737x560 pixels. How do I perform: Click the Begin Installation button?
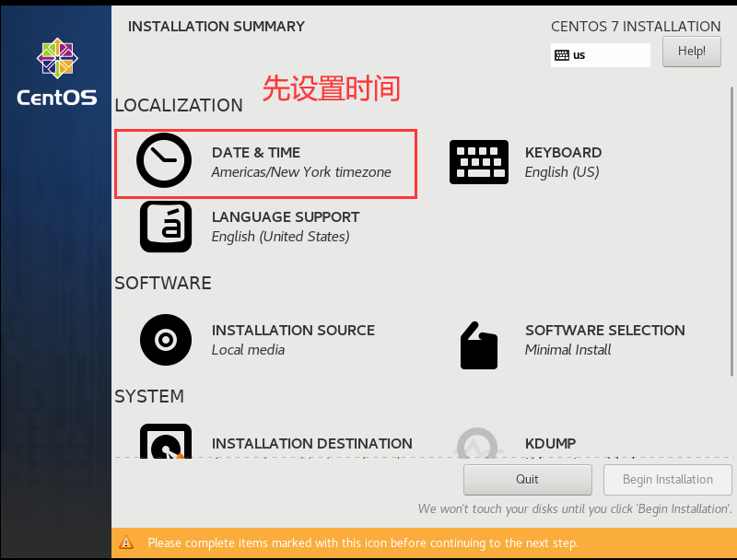[667, 479]
